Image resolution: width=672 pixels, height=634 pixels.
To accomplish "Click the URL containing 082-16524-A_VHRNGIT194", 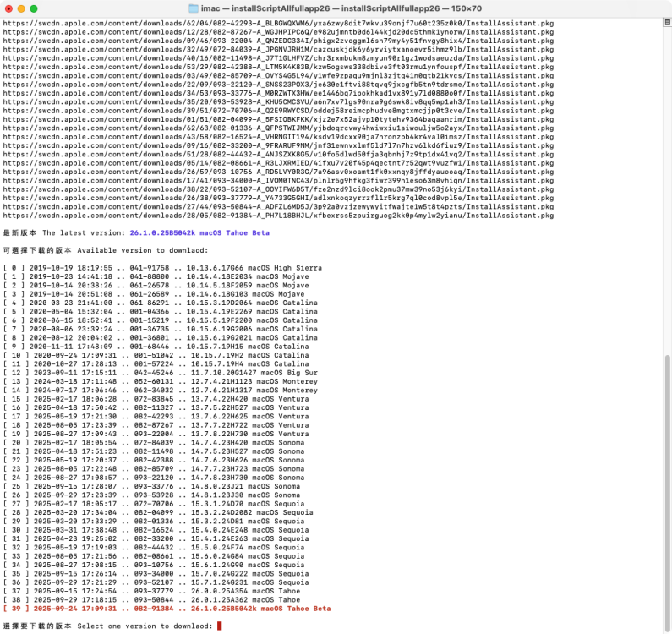I will [279, 137].
